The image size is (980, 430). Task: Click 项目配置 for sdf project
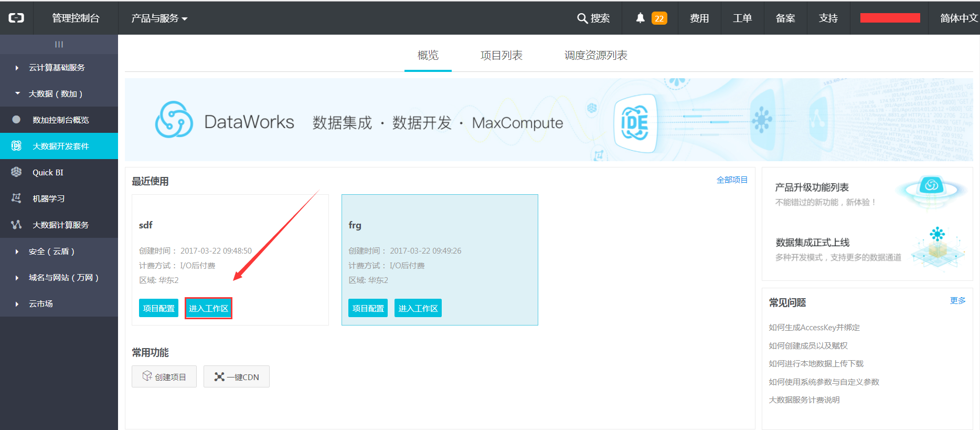(158, 308)
